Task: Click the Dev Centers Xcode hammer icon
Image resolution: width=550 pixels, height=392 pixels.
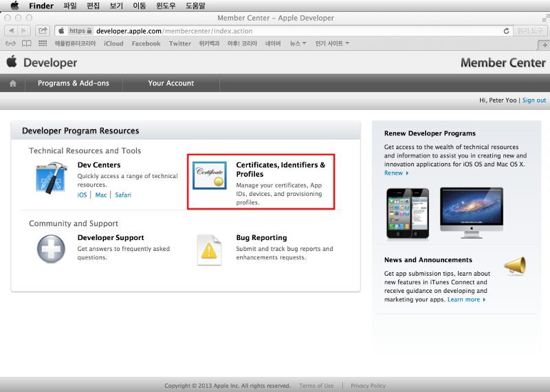Action: (x=52, y=177)
